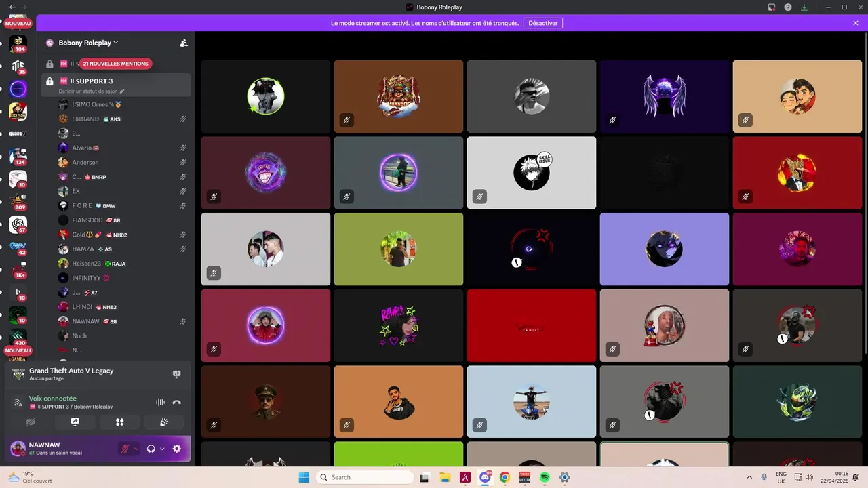The image size is (868, 488).
Task: Open user settings gear icon
Action: (177, 449)
